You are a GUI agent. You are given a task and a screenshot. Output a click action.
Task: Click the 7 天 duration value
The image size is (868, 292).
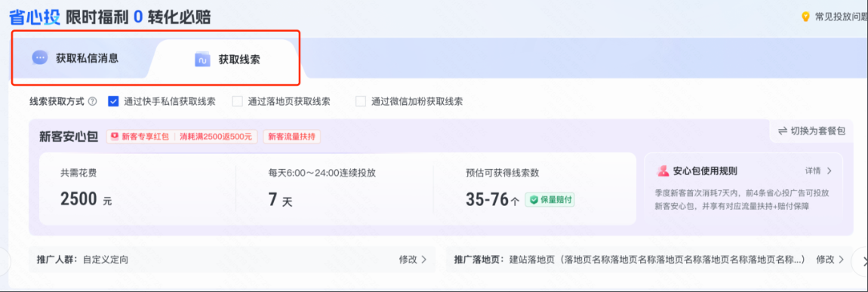pos(280,200)
